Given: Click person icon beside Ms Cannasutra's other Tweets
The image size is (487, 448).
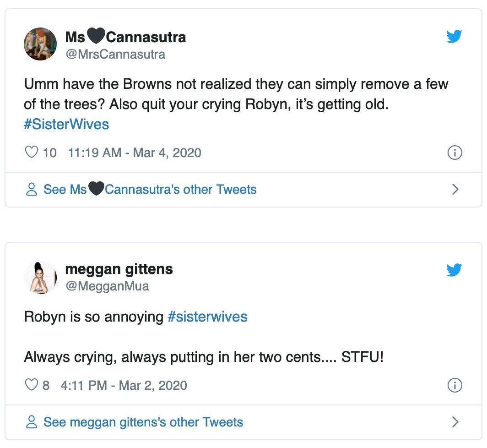Looking at the screenshot, I should (32, 190).
